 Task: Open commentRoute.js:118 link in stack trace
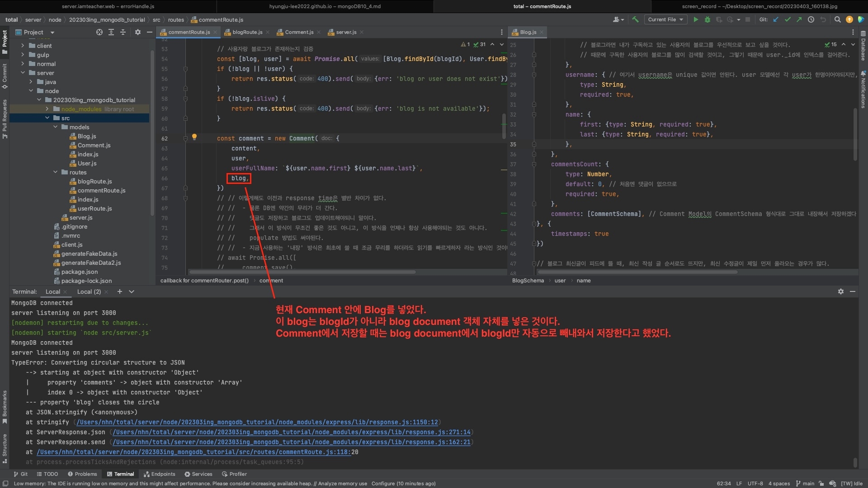[x=193, y=452]
